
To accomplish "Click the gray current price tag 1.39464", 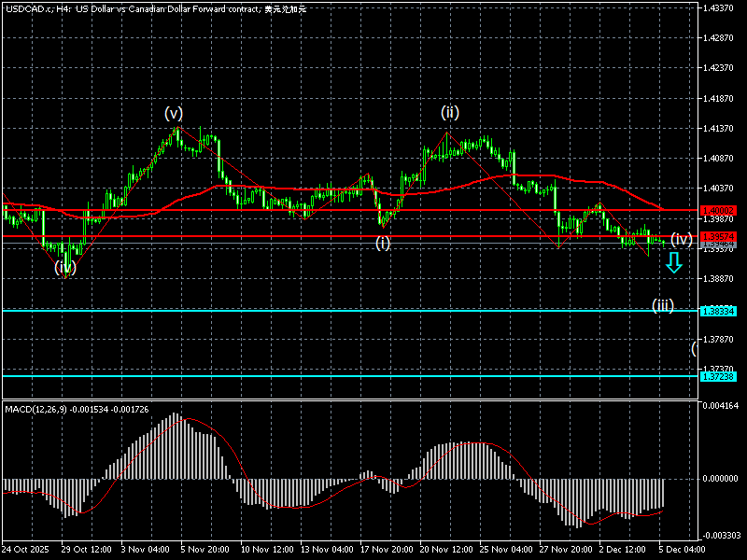I will point(720,243).
